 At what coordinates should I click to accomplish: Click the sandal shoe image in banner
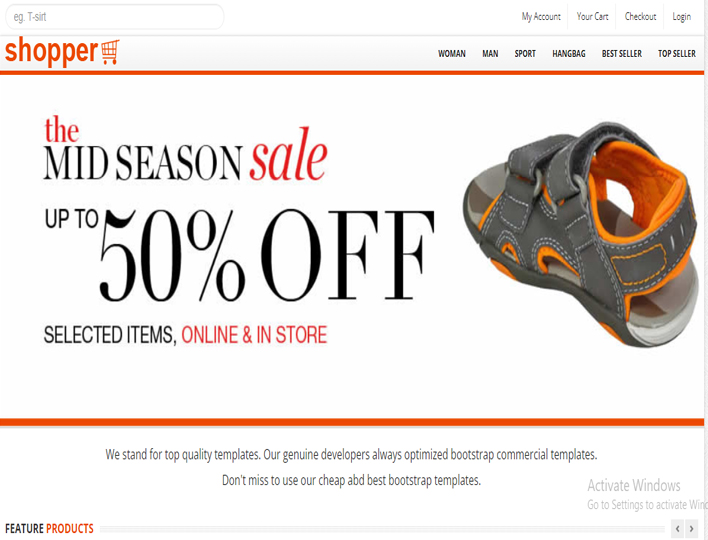click(580, 234)
